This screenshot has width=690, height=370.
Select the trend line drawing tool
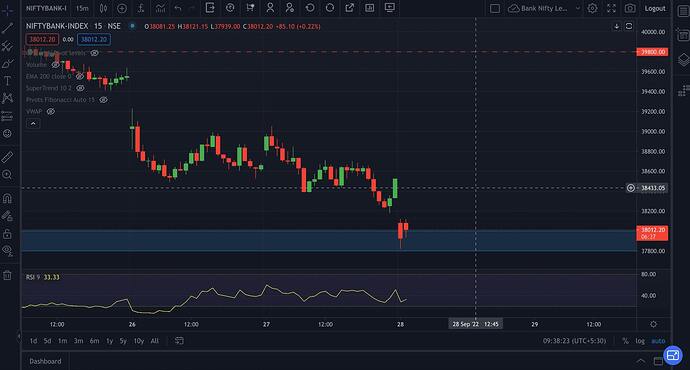7,28
